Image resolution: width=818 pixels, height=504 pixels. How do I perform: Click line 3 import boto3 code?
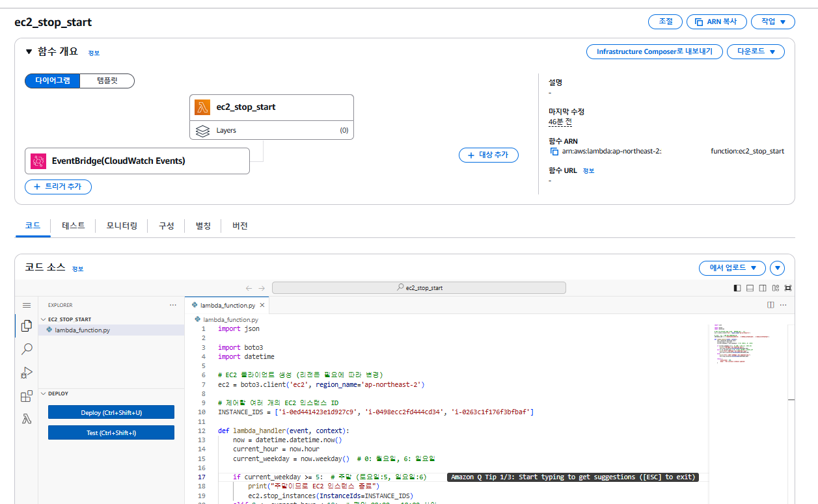(240, 347)
